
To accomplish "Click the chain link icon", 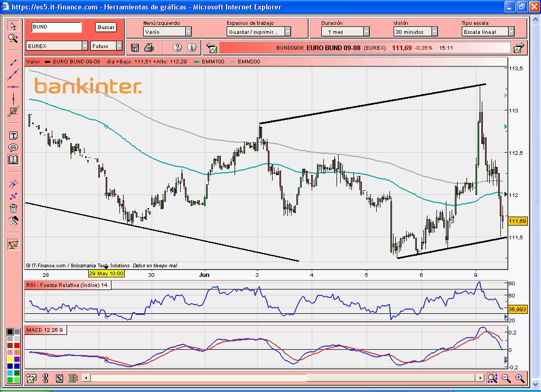I will (45, 379).
